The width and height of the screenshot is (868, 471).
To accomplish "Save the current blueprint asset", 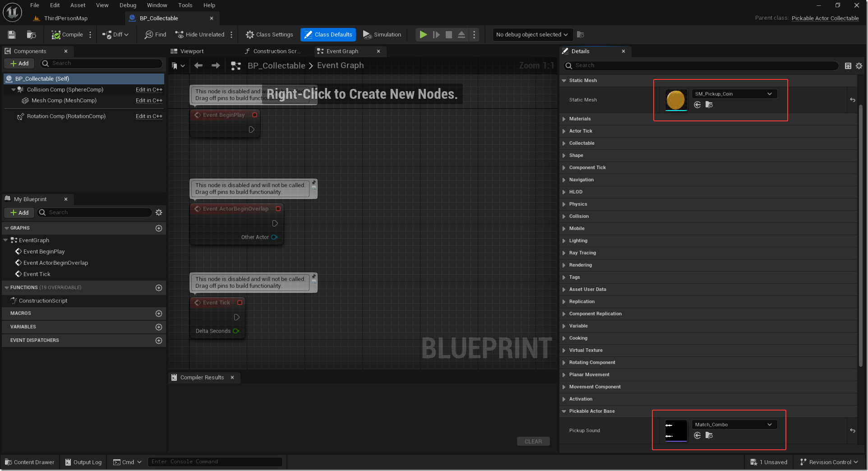I will pos(12,35).
